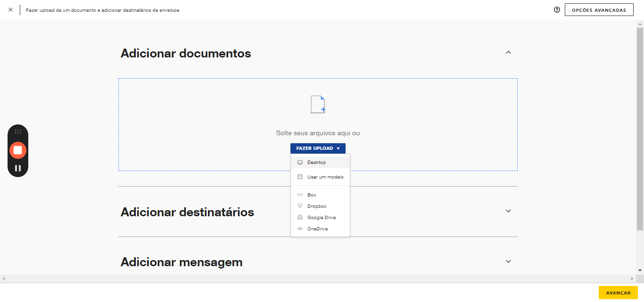This screenshot has height=302, width=644.
Task: Toggle the Fazer Upload dropdown button
Action: 318,148
